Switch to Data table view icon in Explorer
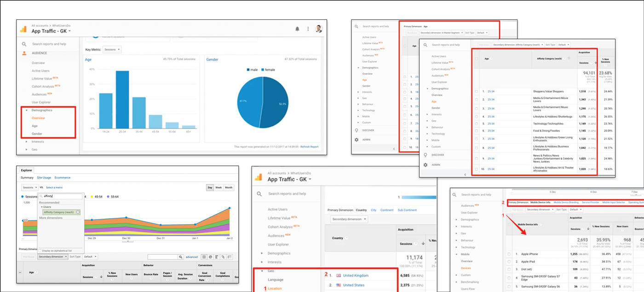Screen dimensions: 644x292 [x=204, y=257]
